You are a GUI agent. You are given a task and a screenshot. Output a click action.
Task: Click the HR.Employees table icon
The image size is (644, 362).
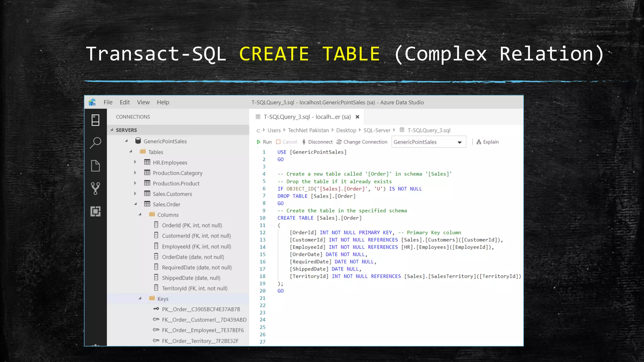pos(147,162)
